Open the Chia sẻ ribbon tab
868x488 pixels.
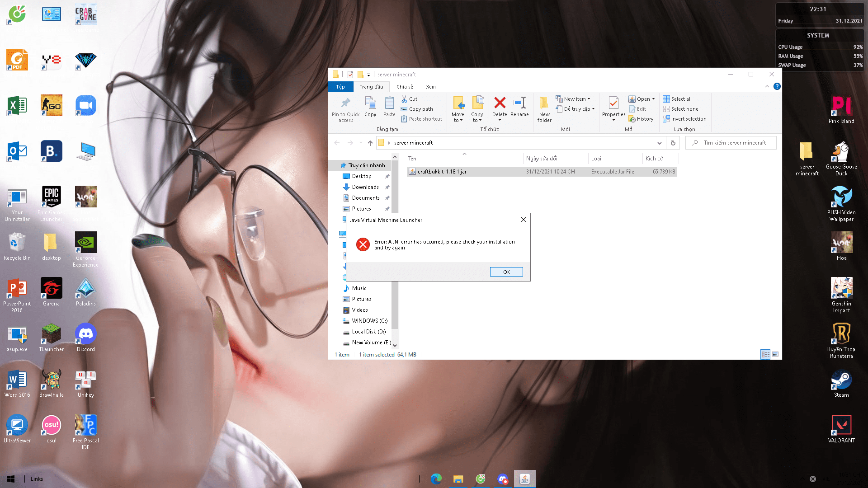tap(405, 87)
